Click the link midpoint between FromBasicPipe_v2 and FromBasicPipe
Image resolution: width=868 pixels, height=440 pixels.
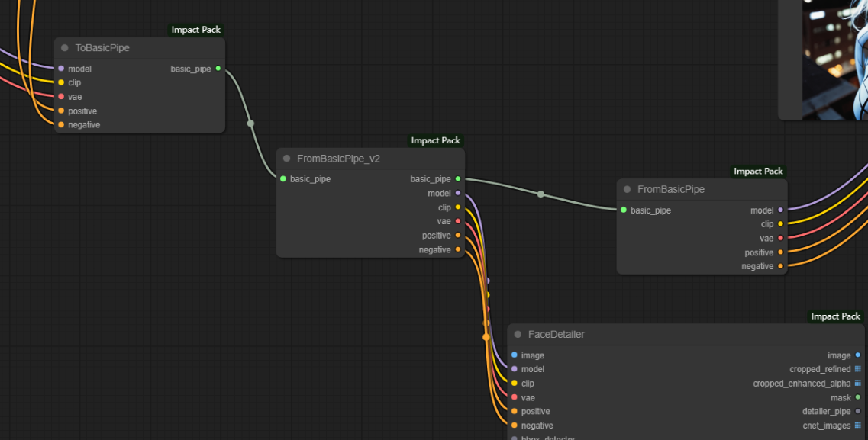(x=540, y=194)
